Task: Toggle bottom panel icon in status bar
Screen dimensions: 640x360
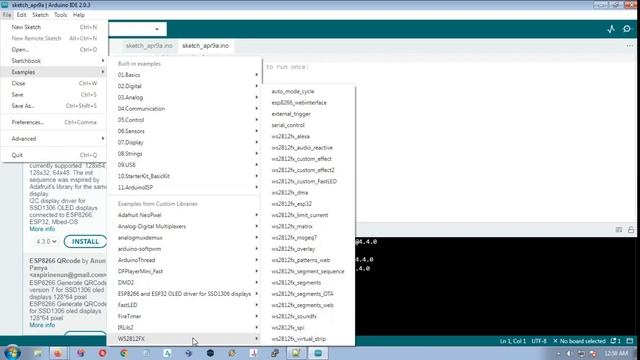Action: tap(630, 341)
